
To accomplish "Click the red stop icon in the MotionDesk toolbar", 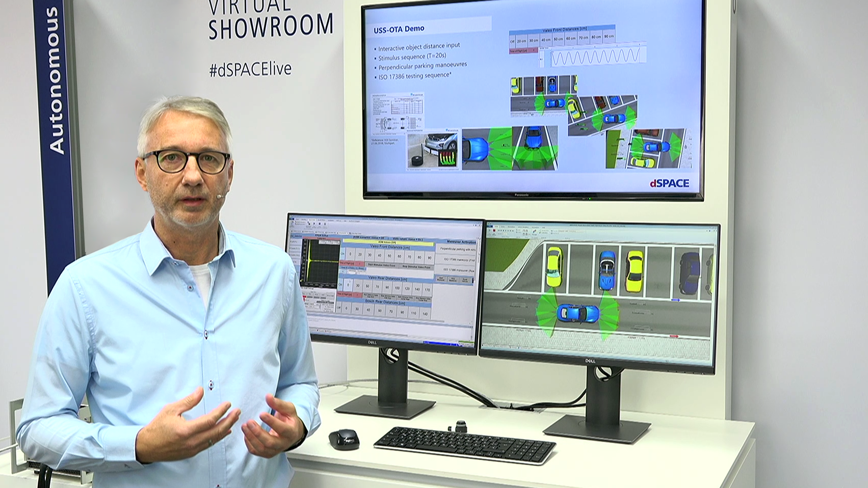I will click(x=495, y=231).
